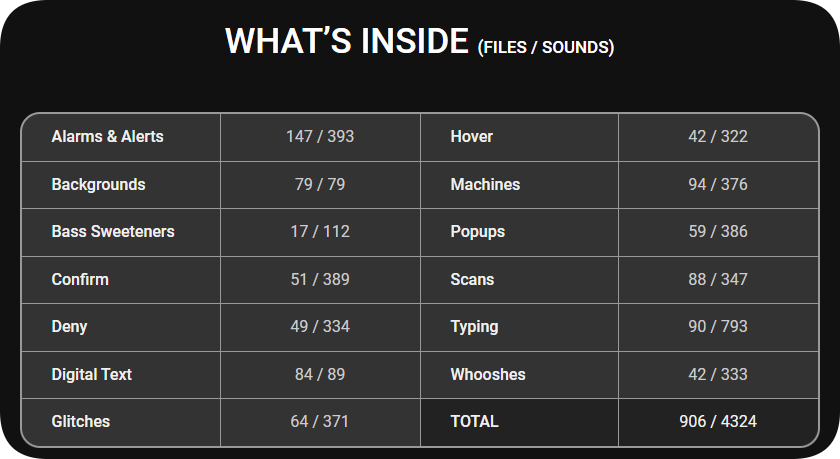Select the Backgrounds row label
This screenshot has height=459, width=840.
98,184
